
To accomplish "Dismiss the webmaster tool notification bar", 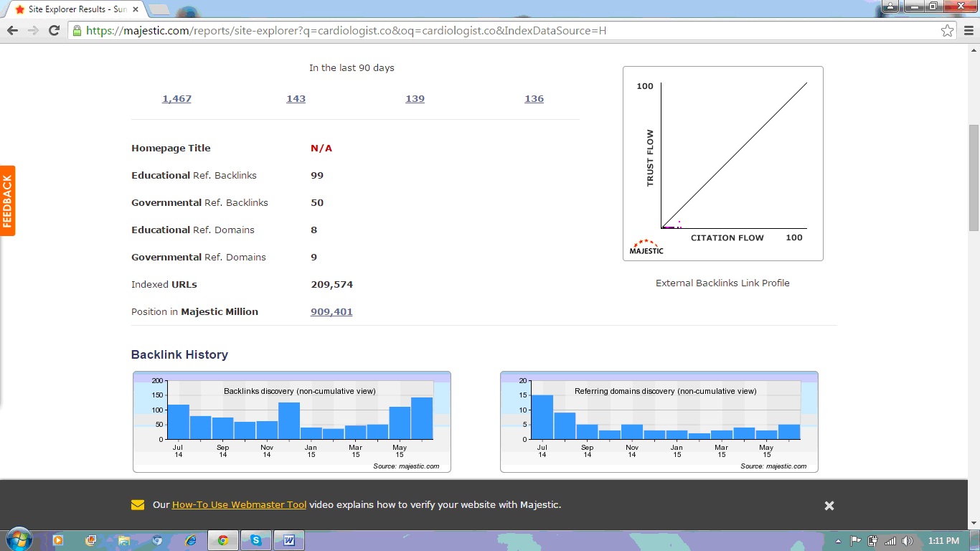I will point(829,506).
